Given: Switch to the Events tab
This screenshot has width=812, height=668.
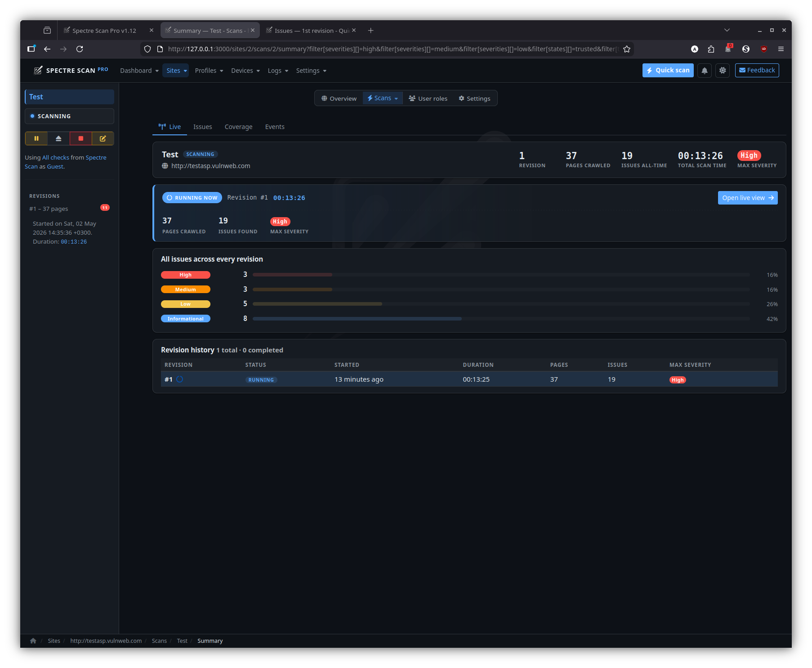Looking at the screenshot, I should pyautogui.click(x=275, y=127).
